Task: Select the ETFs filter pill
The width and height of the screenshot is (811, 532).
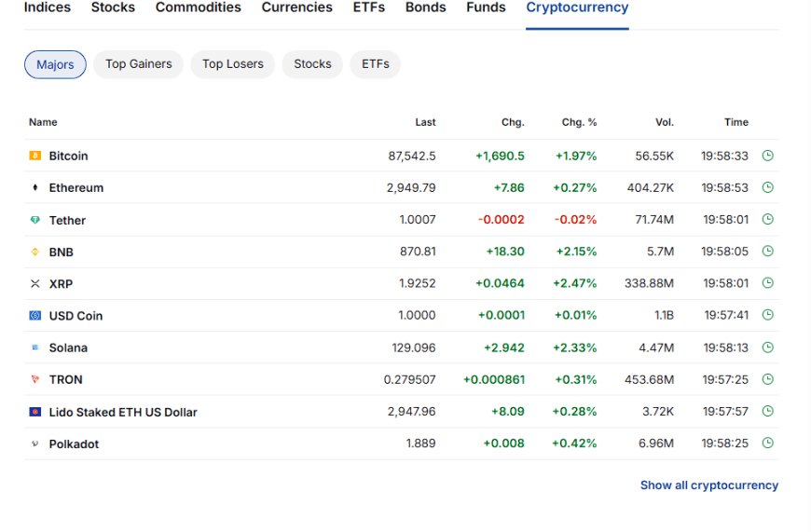Action: coord(376,64)
